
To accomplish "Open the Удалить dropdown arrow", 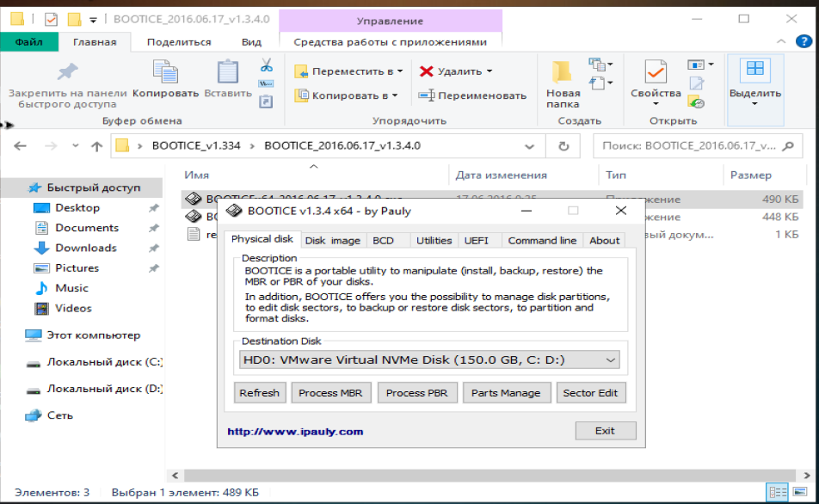I will pyautogui.click(x=490, y=71).
